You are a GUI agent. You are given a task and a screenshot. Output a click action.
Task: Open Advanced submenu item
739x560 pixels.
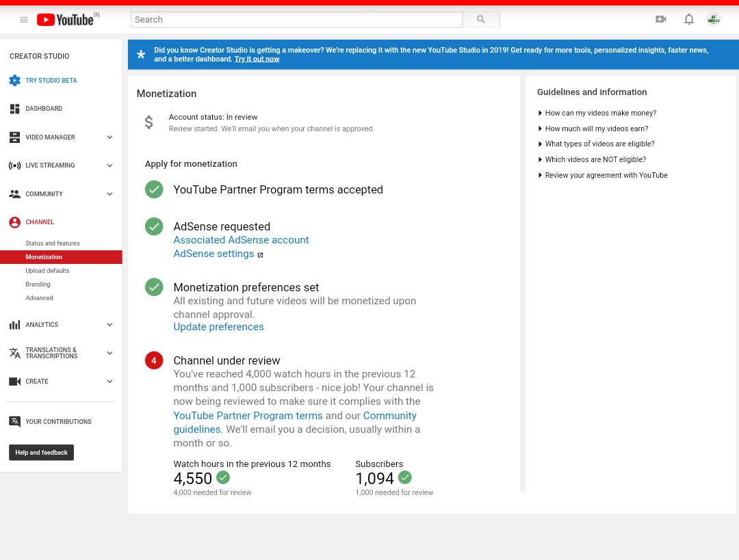tap(39, 298)
